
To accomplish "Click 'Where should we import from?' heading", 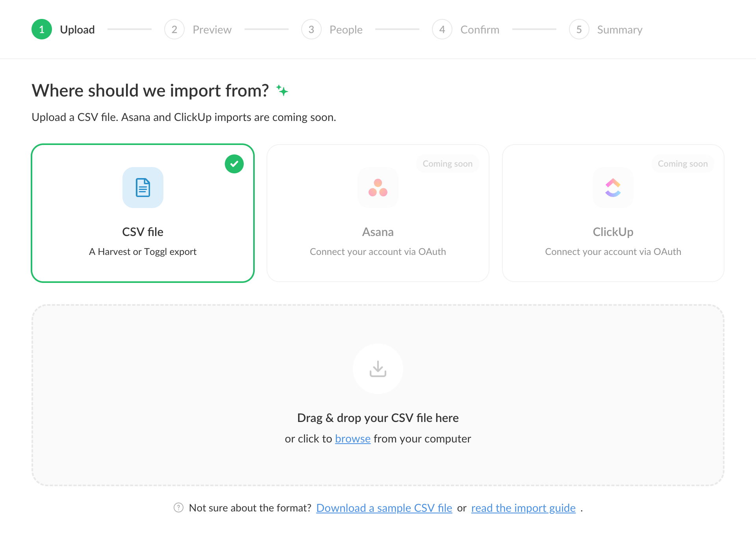I will pyautogui.click(x=150, y=91).
